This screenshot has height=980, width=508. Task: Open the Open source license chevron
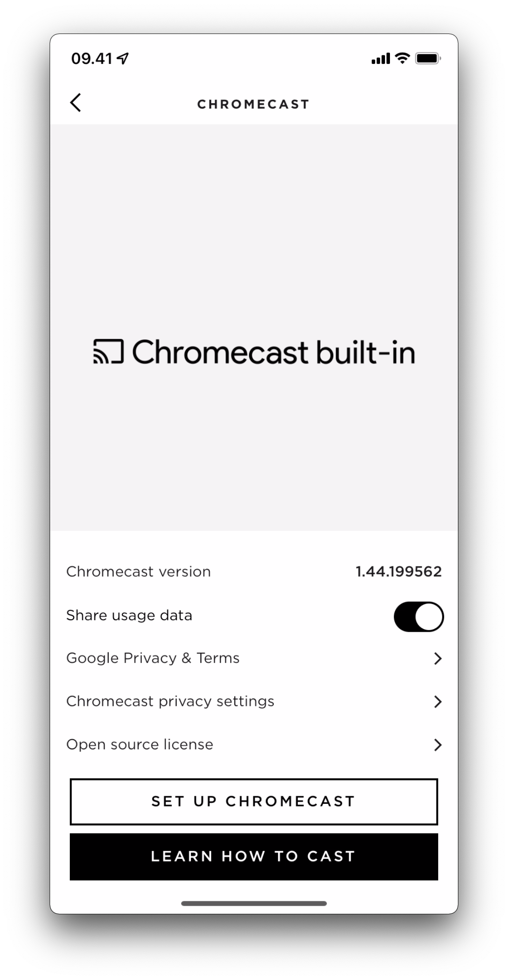[438, 745]
